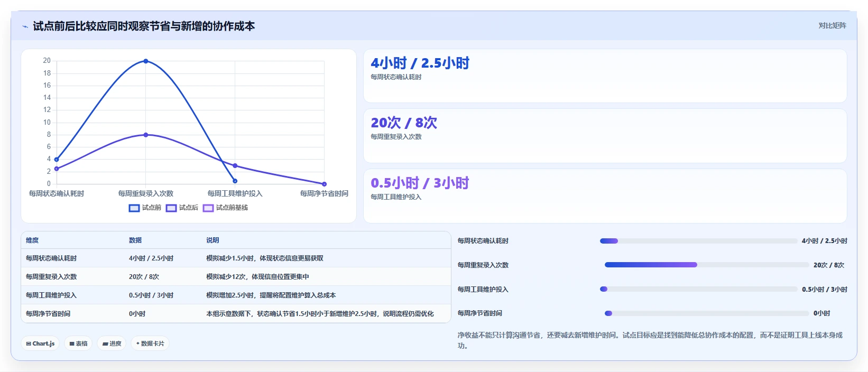Click the chart data point at 8
This screenshot has width=868, height=372.
(x=146, y=135)
